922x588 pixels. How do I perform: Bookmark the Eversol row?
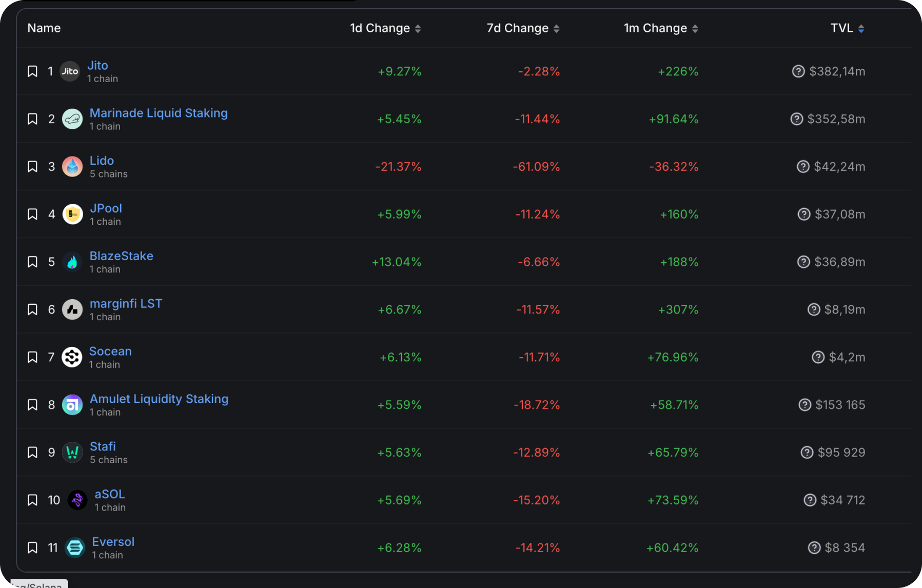pos(32,547)
